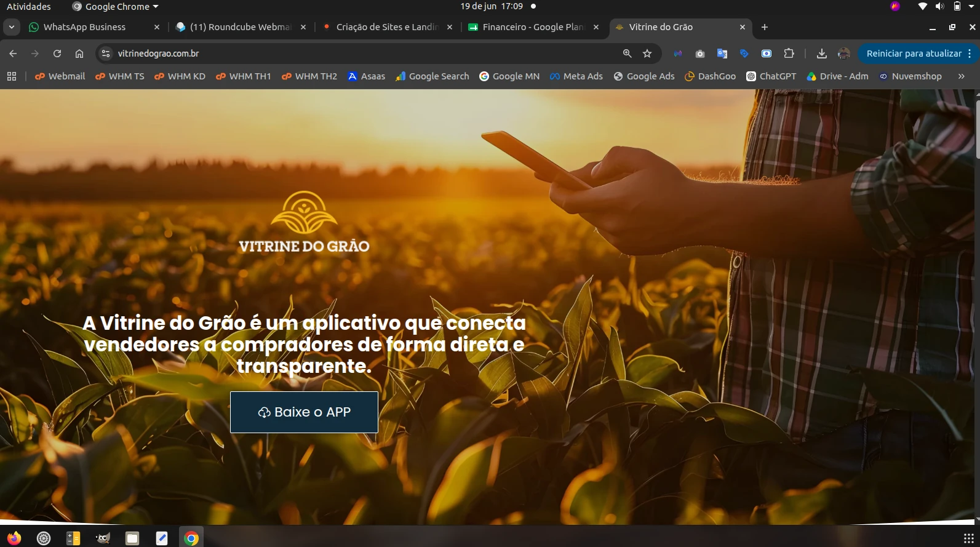Close the Financeiro tab
980x547 pixels.
596,27
